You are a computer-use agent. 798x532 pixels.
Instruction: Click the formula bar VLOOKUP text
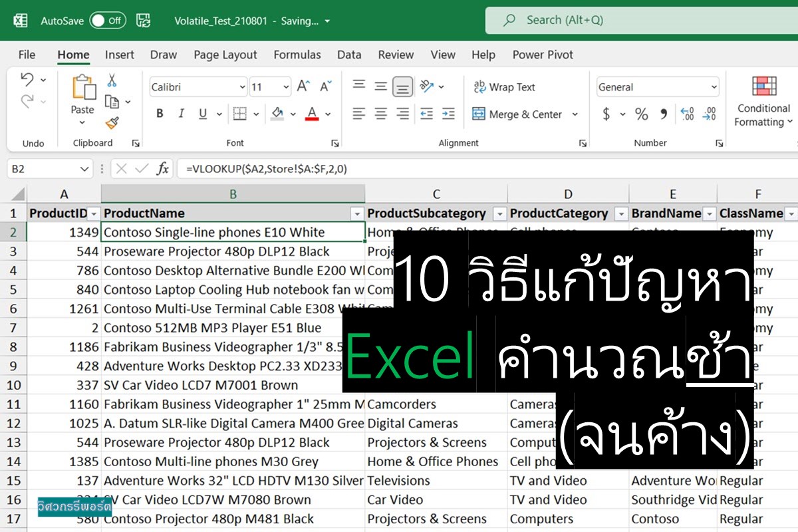(267, 169)
